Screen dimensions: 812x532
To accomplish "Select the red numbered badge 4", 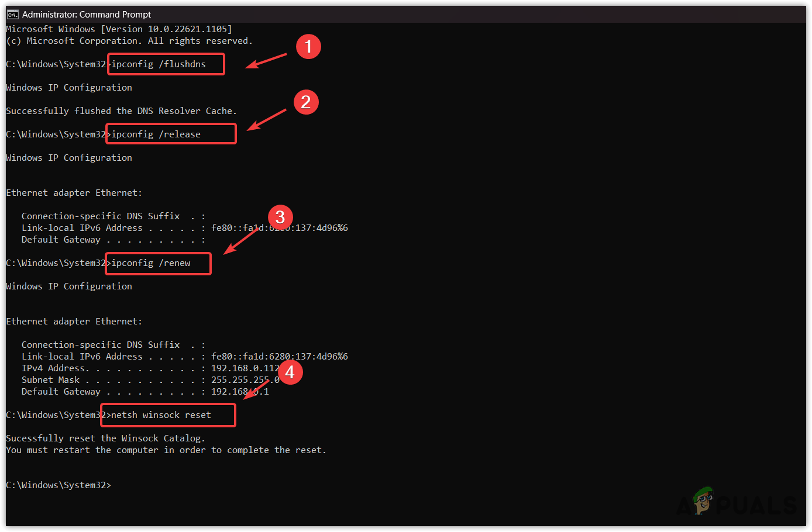I will point(291,372).
